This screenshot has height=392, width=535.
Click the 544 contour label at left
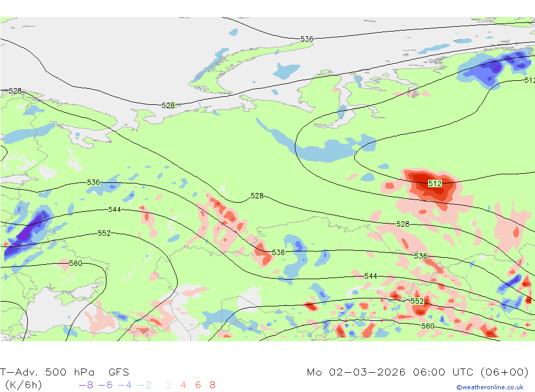click(x=114, y=210)
